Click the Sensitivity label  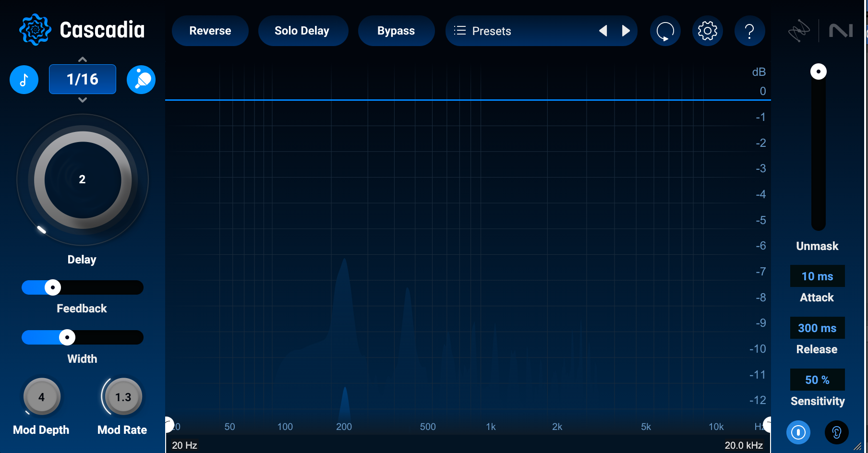pos(818,401)
